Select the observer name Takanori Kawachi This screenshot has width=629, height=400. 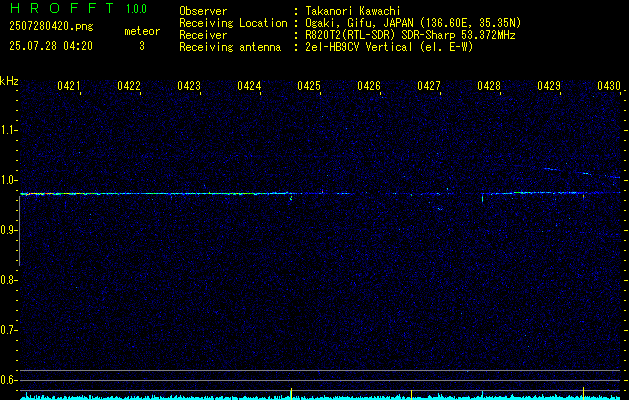coord(353,11)
